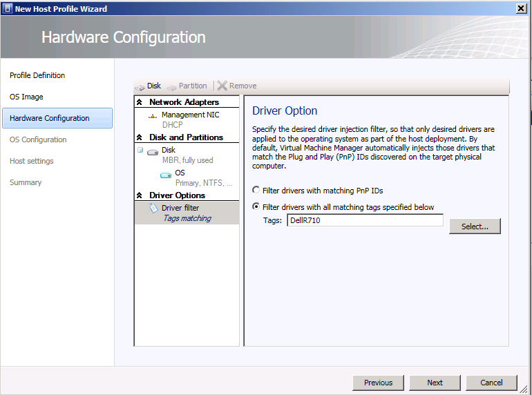
Task: Collapse the Driver Options section
Action: (x=140, y=195)
